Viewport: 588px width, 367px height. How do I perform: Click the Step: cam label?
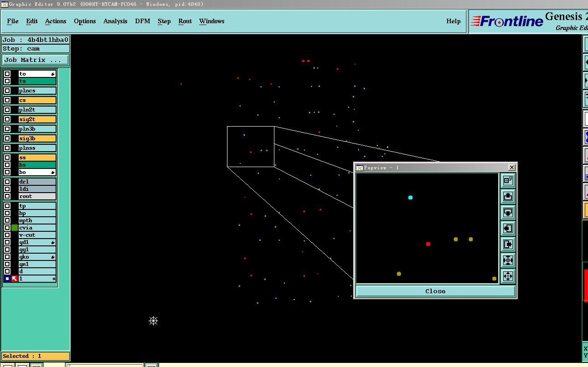point(36,49)
